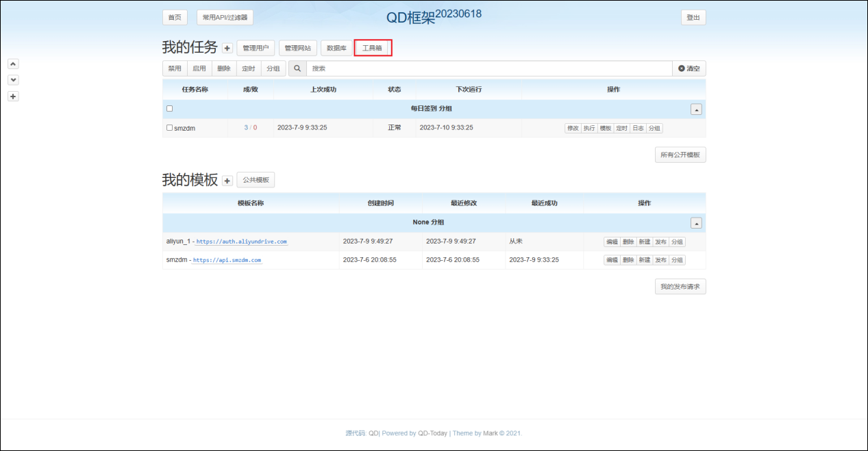Open the aliyundrive template URL link
868x451 pixels.
point(242,242)
